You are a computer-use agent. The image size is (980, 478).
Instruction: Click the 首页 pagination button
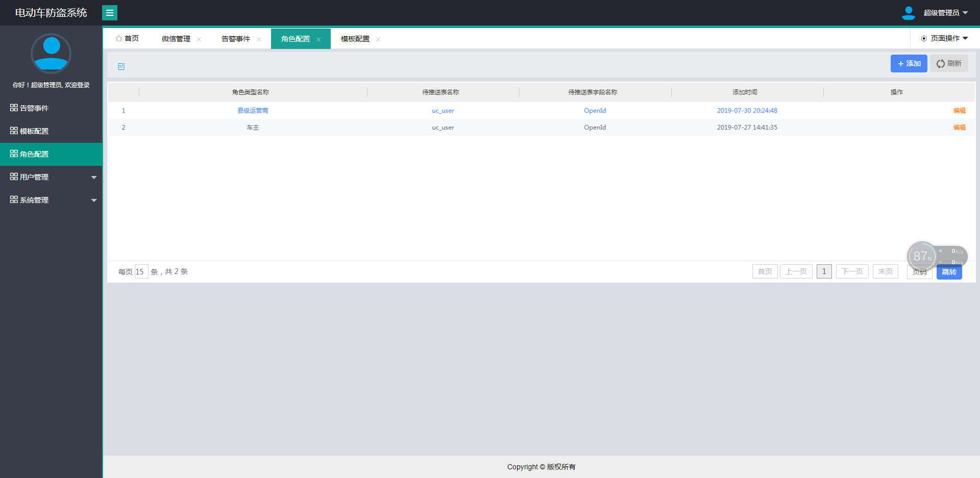[x=765, y=271]
